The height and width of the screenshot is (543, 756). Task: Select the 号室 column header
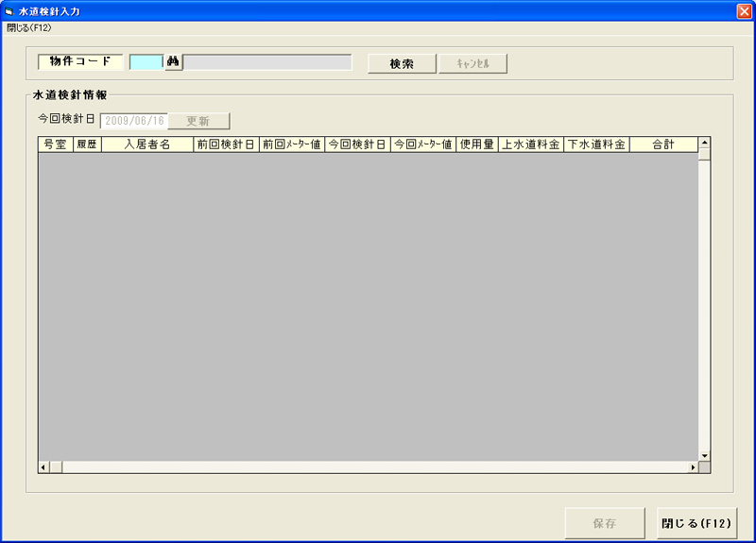point(56,144)
